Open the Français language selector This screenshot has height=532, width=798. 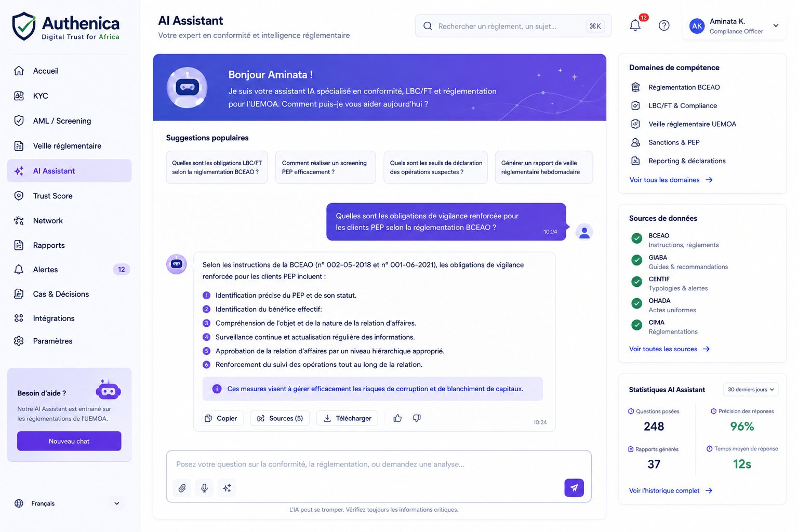click(x=68, y=503)
